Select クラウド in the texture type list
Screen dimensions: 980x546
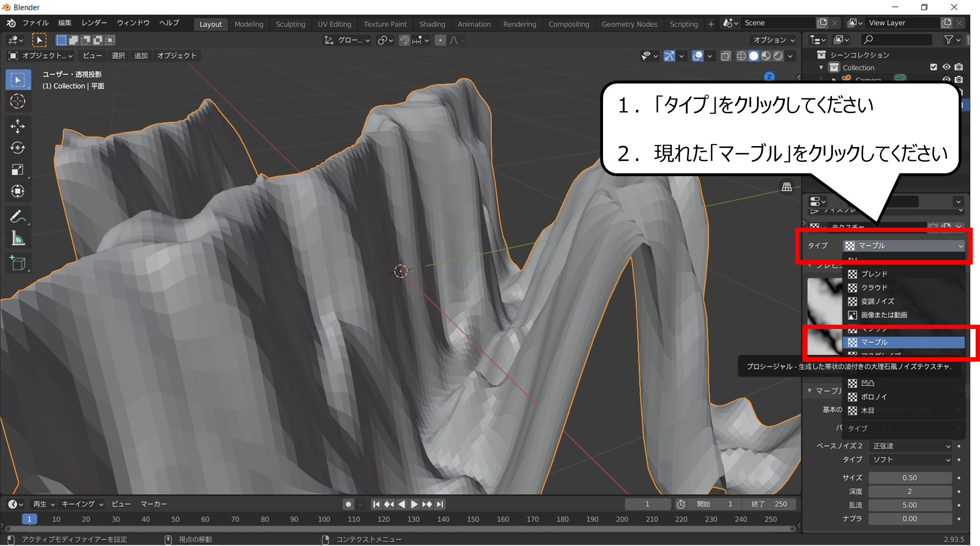click(x=904, y=287)
